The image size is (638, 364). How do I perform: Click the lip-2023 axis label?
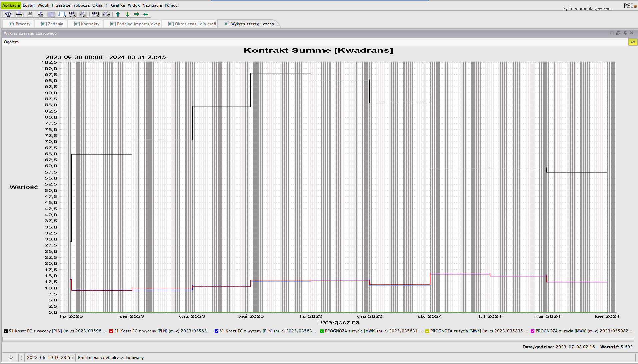coord(71,316)
